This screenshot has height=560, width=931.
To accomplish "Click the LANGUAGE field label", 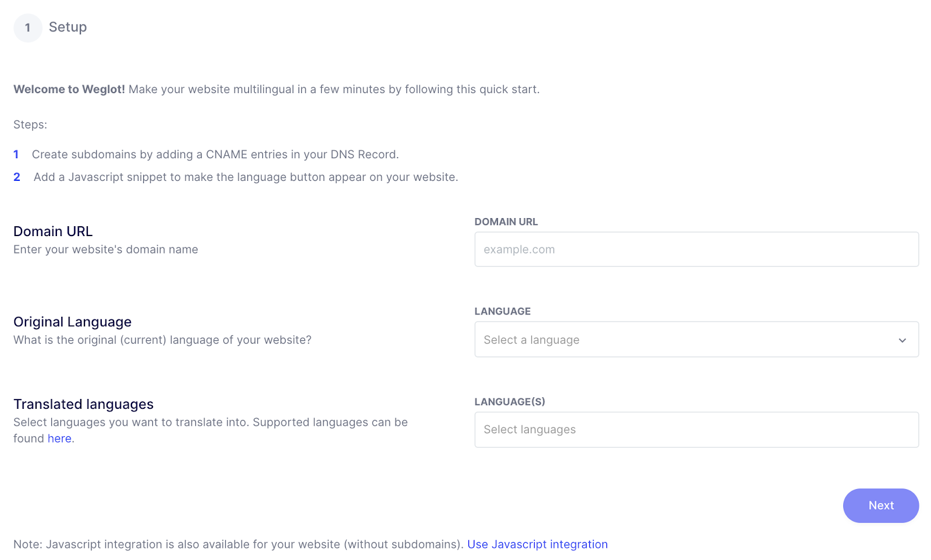I will pos(502,311).
